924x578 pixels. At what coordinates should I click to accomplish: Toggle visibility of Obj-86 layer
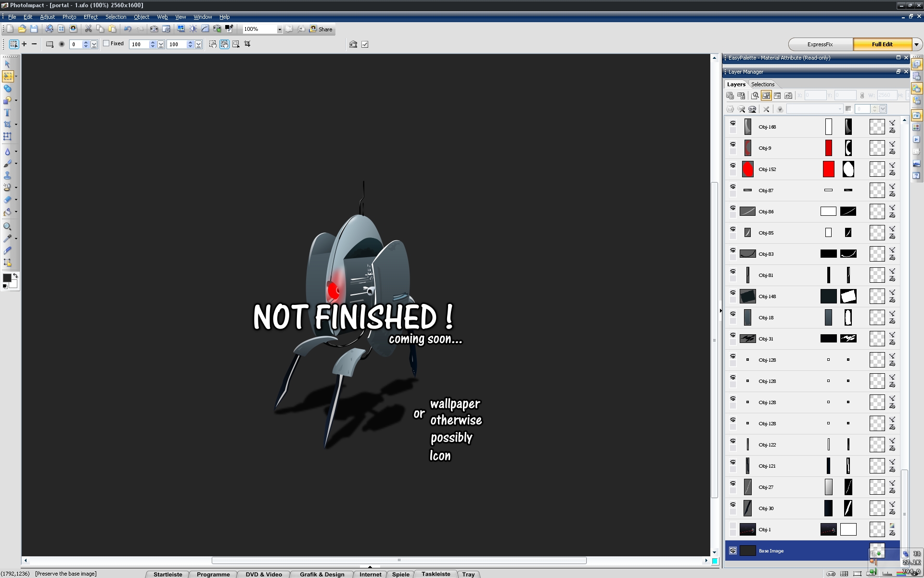tap(733, 208)
